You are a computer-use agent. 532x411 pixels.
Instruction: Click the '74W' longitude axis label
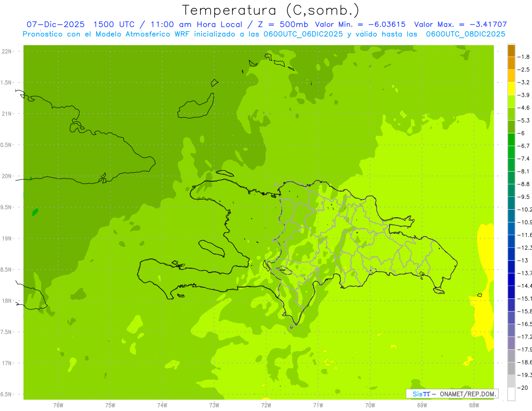pyautogui.click(x=162, y=405)
